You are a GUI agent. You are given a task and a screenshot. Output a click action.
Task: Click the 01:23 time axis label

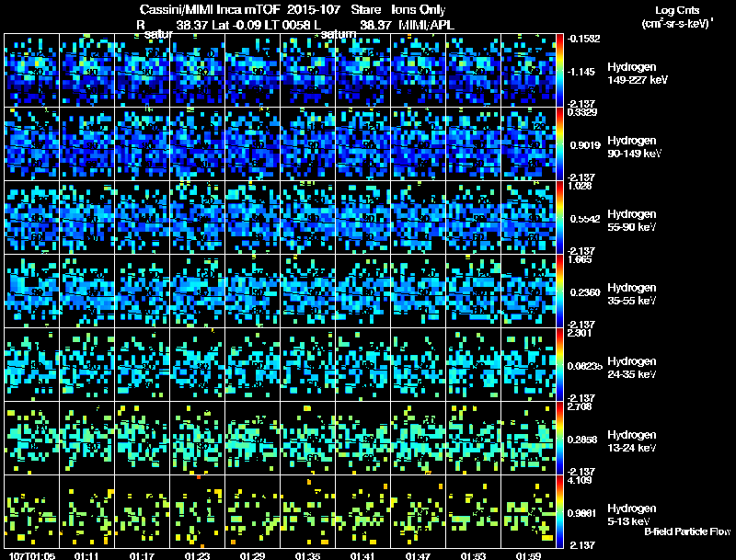tap(197, 555)
